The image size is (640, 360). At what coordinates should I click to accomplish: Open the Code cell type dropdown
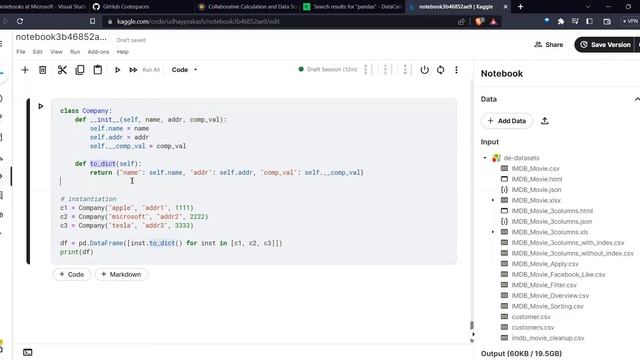tap(184, 70)
